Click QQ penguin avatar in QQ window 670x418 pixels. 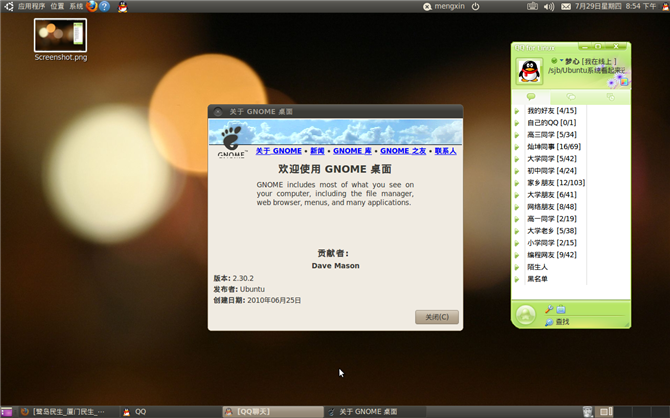[x=529, y=71]
